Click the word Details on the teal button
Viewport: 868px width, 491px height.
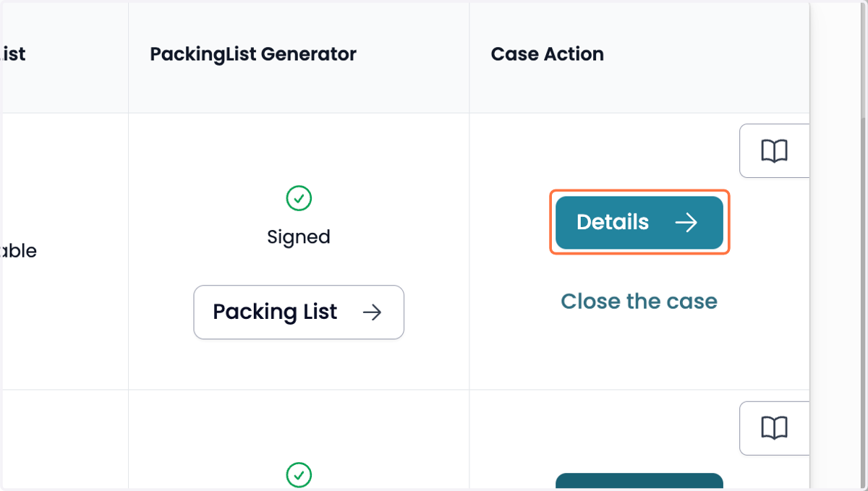tap(613, 223)
